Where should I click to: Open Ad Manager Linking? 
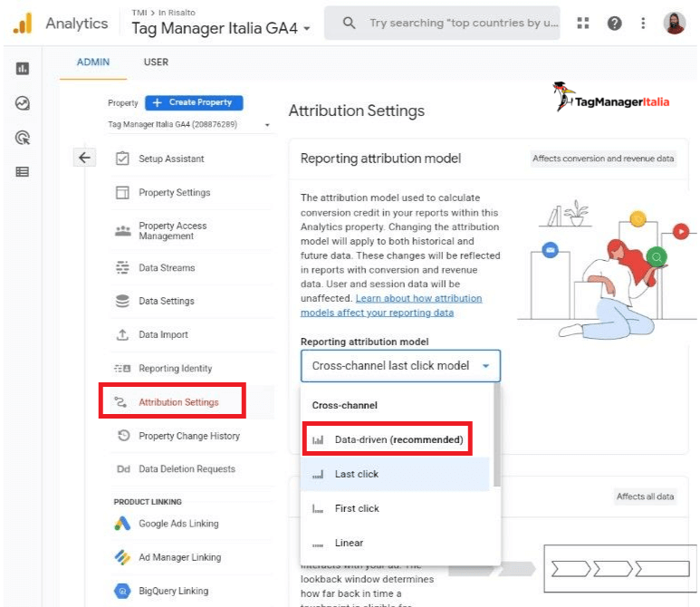[179, 557]
